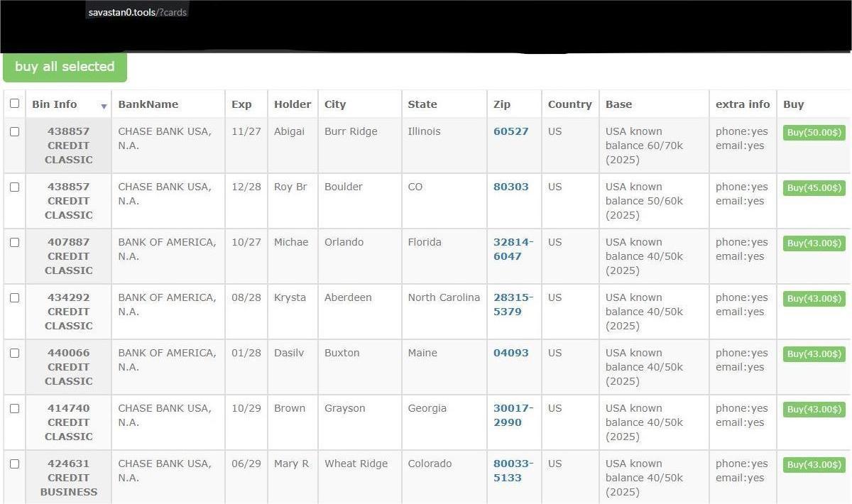
Task: Follow the 32814-6047 zip link
Action: (513, 249)
